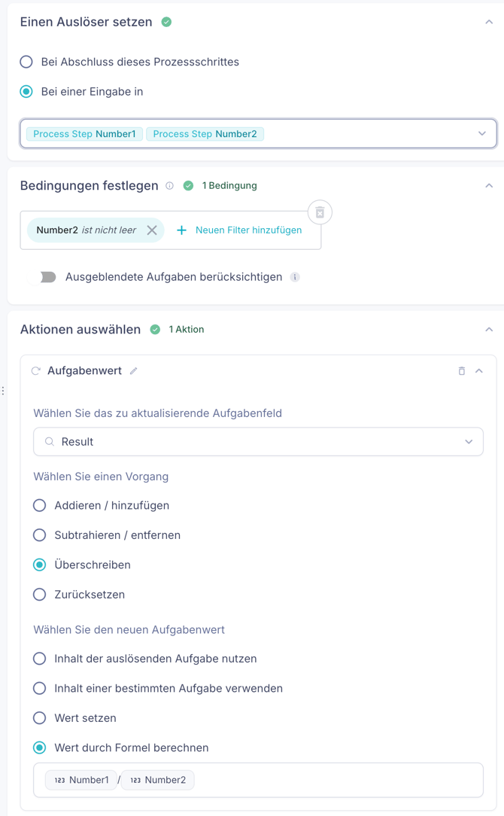Screen dimensions: 504x816
Task: Collapse the Aktionen auswählen section
Action: [489, 330]
